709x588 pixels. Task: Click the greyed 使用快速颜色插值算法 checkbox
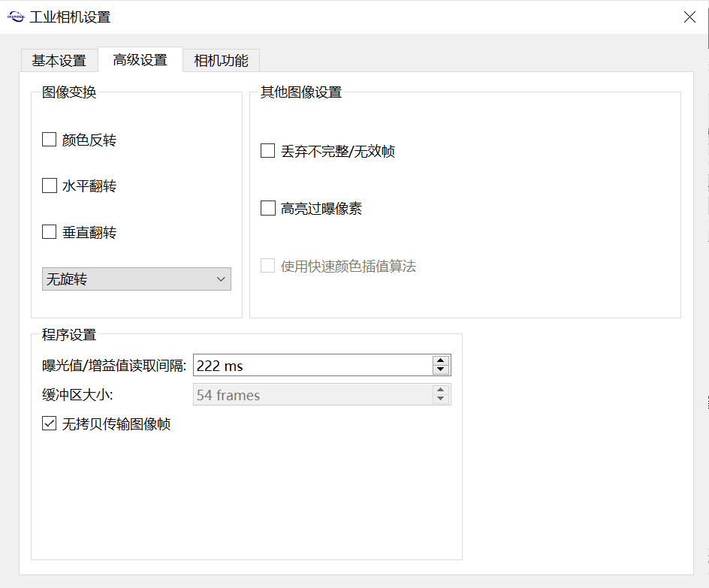tap(268, 266)
